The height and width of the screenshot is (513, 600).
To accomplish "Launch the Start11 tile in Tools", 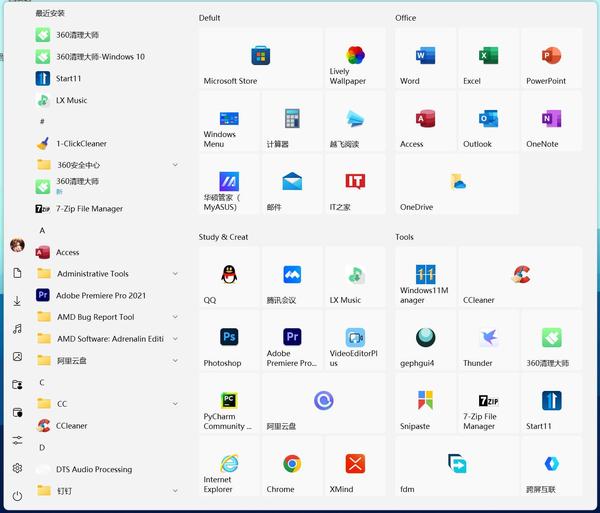I will point(551,404).
